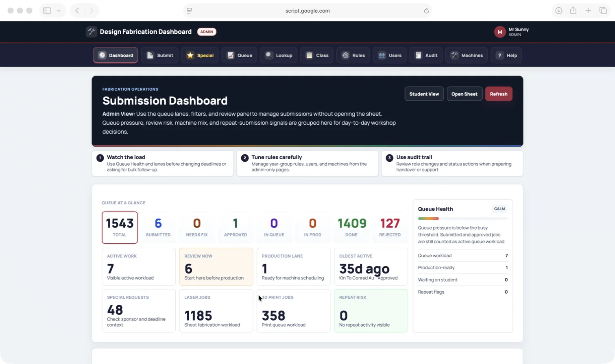Click the Dashboard gauge icon in navigation
The image size is (615, 364).
102,55
